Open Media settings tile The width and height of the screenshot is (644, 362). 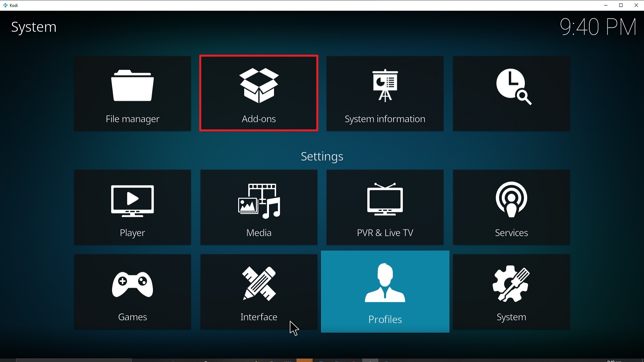click(x=259, y=207)
